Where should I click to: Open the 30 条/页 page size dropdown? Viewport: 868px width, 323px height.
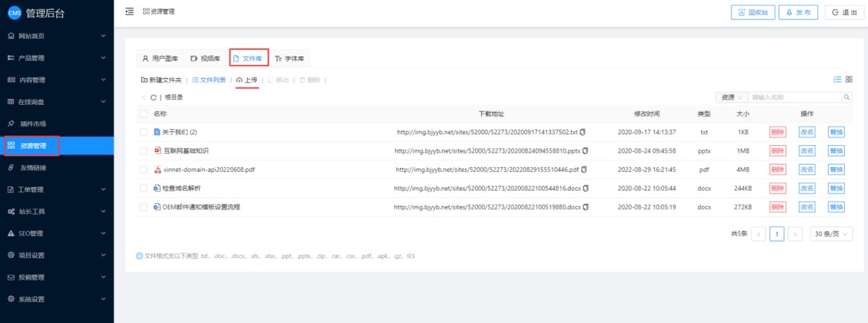coord(830,234)
